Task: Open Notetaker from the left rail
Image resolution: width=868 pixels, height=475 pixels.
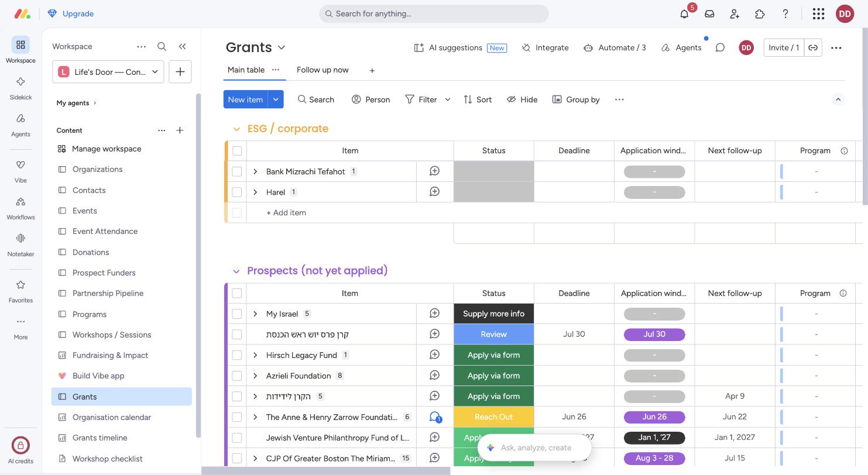Action: point(20,245)
